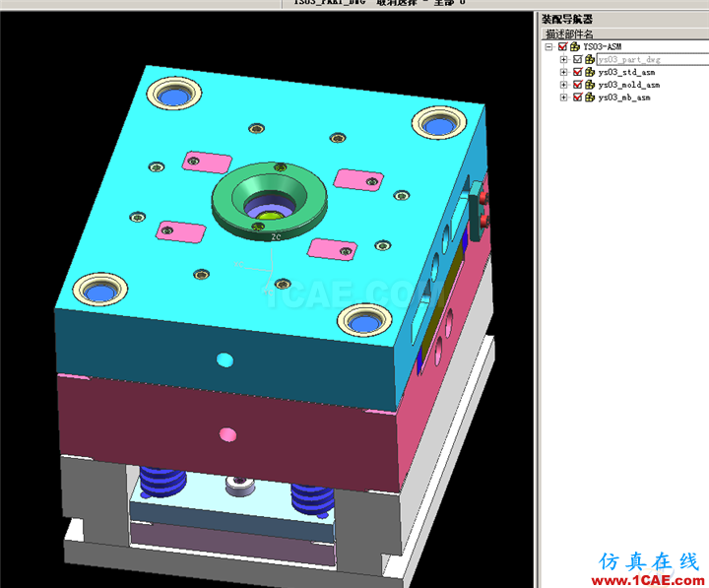Expand the ys03_std_asm node

tap(563, 72)
